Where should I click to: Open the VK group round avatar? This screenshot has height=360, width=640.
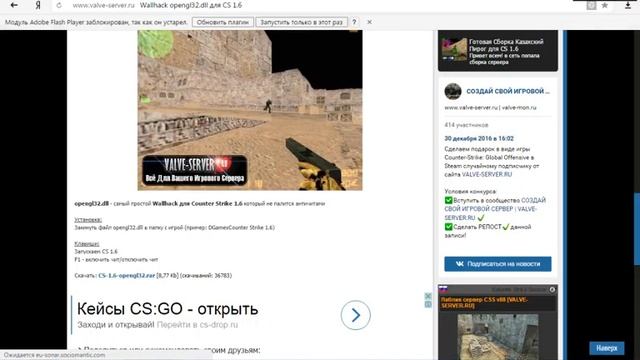453,91
